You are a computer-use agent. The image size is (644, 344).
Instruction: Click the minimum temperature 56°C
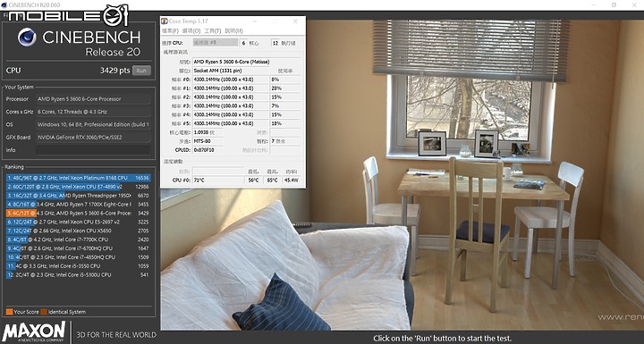click(x=253, y=180)
